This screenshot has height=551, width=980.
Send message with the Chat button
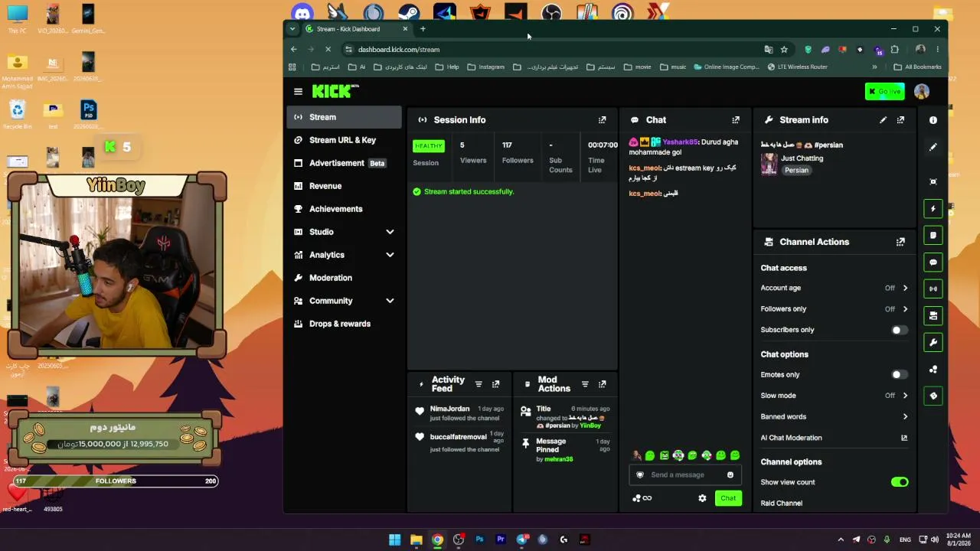(x=728, y=498)
